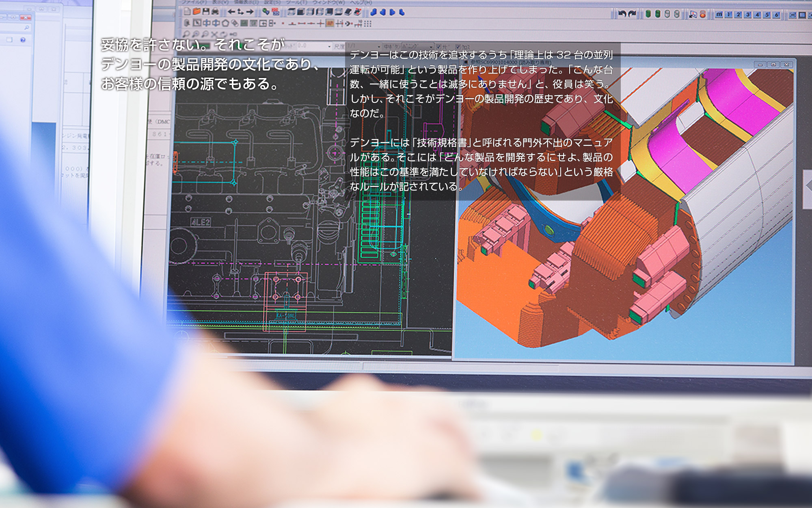
Task: Toggle the blue number 3 button
Action: point(747,14)
